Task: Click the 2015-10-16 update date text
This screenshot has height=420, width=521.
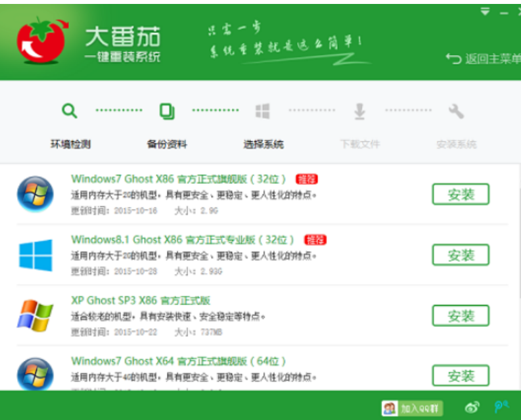Action: tap(135, 211)
